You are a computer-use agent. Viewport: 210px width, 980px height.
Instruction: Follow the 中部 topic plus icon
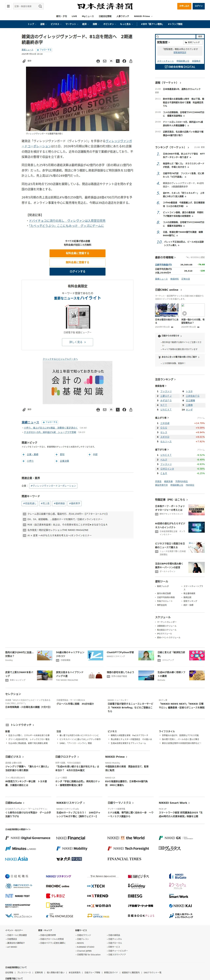[x=90, y=454]
